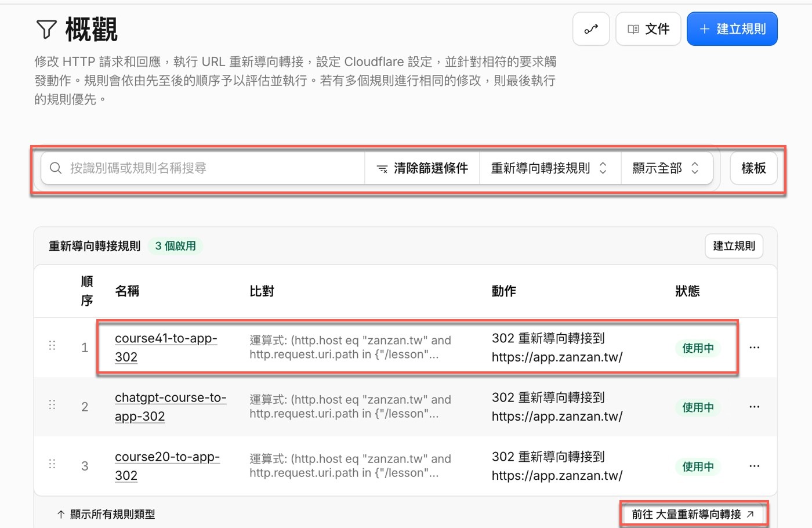Open more options menu for course41-to-app-302
This screenshot has width=812, height=528.
coord(754,348)
